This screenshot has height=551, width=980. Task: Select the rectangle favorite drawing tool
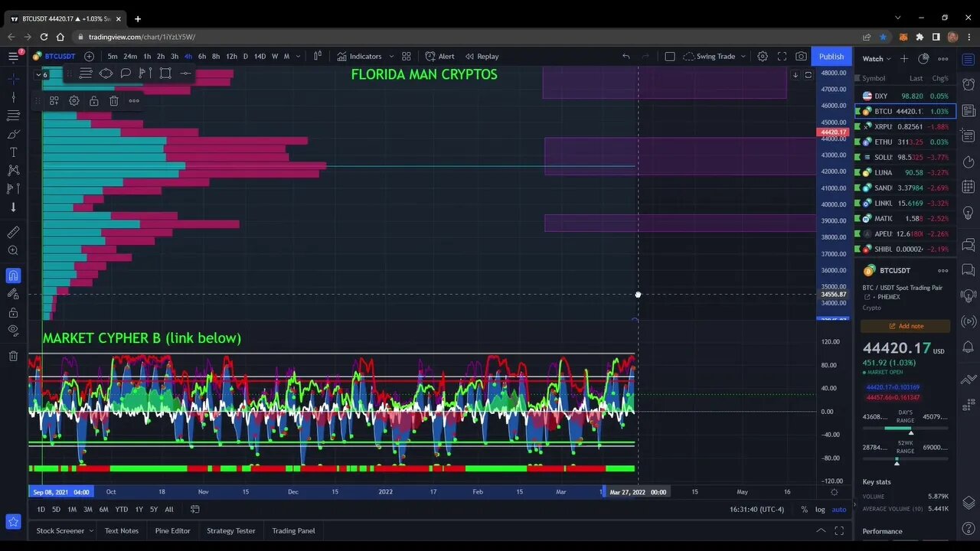165,73
